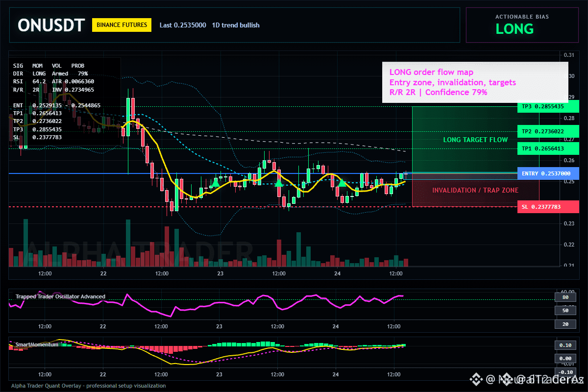
Task: Click the 24 date label under the main chart
Action: pyautogui.click(x=336, y=273)
